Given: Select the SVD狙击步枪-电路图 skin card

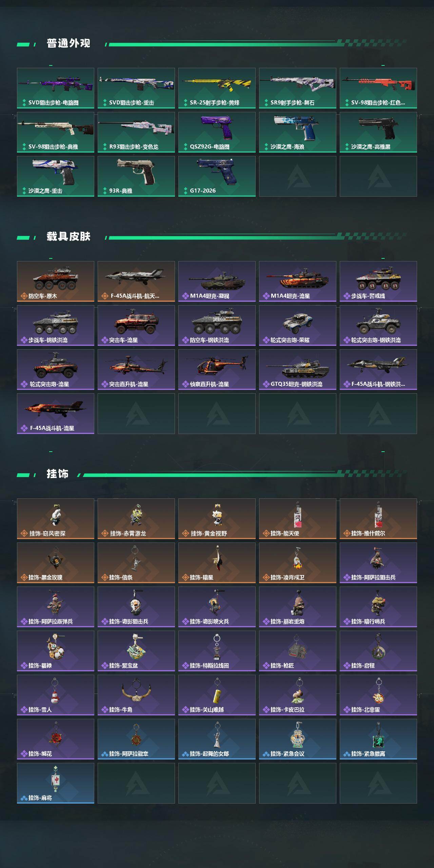Looking at the screenshot, I should [x=56, y=88].
